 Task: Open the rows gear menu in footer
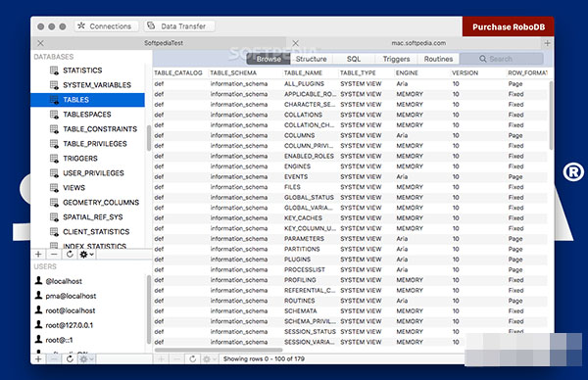tap(210, 359)
